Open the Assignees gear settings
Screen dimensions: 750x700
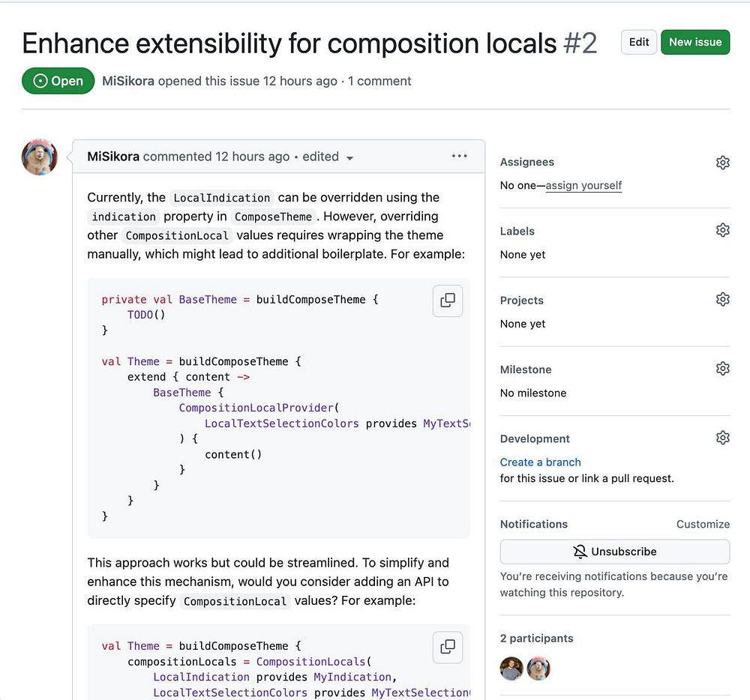tap(722, 163)
